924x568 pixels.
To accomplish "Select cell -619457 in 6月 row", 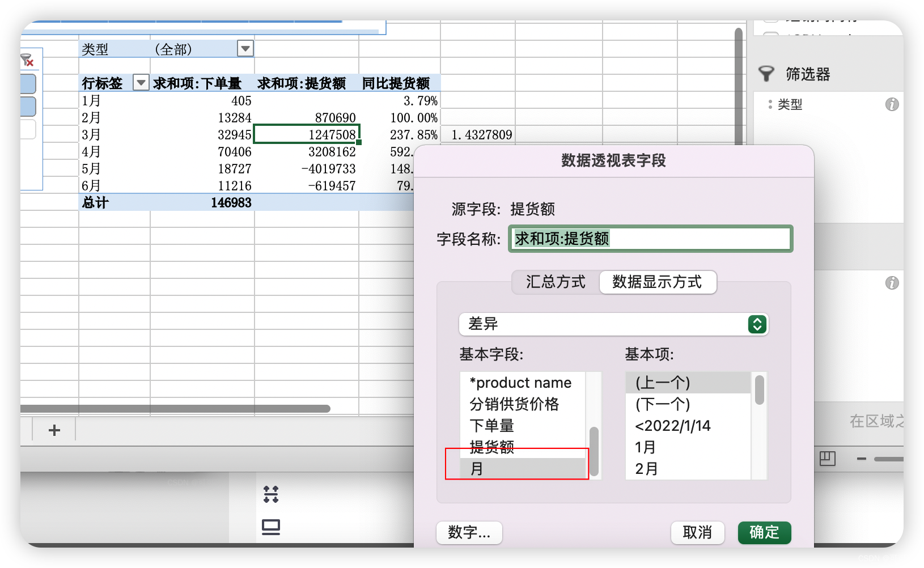I will point(307,186).
